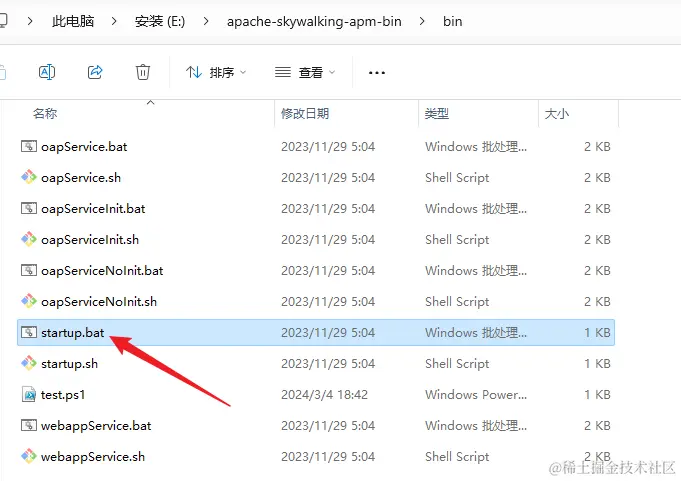Image resolution: width=681 pixels, height=481 pixels.
Task: Click the startup.sh file icon
Action: pyautogui.click(x=29, y=363)
